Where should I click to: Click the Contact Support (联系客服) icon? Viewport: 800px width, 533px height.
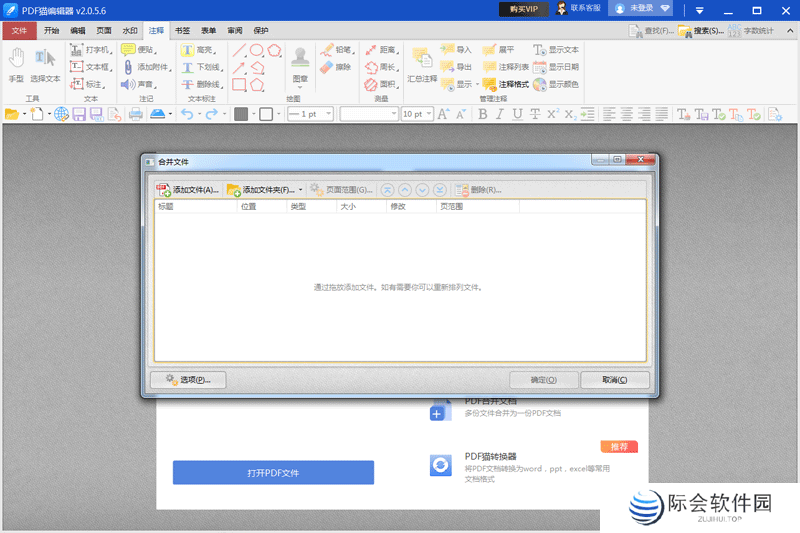(x=563, y=8)
